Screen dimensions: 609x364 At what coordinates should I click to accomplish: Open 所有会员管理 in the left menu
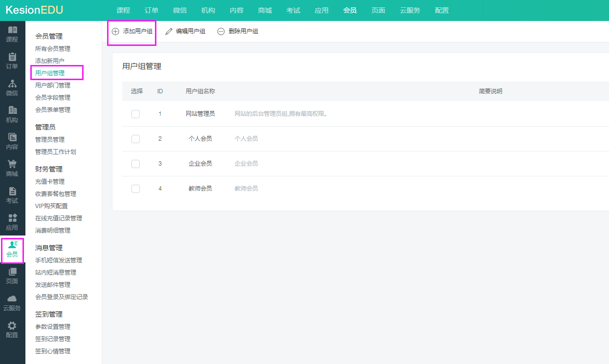53,49
